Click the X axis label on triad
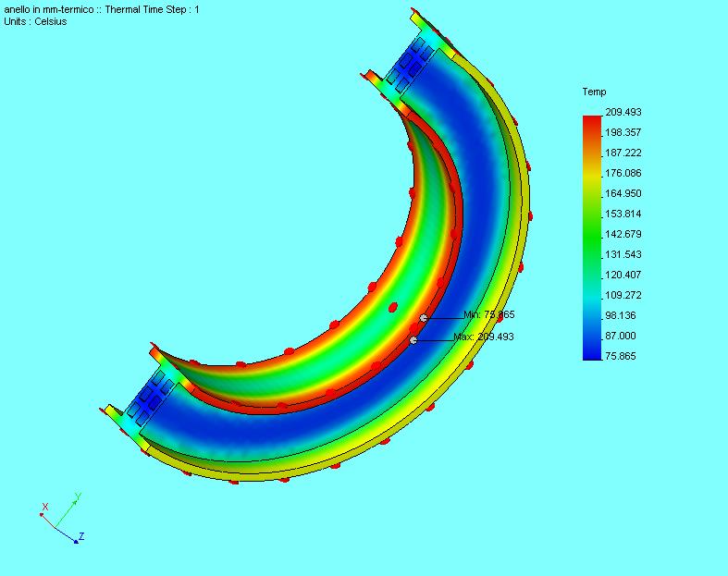The image size is (728, 576). coord(44,507)
